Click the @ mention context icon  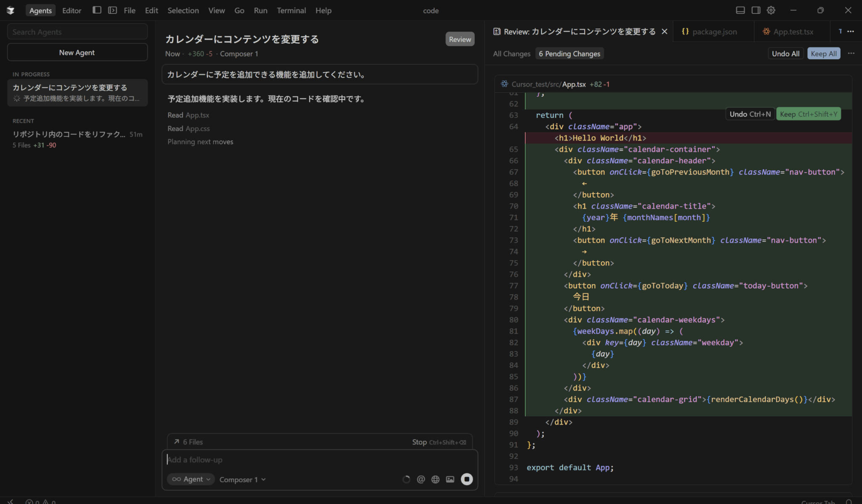tap(420, 479)
